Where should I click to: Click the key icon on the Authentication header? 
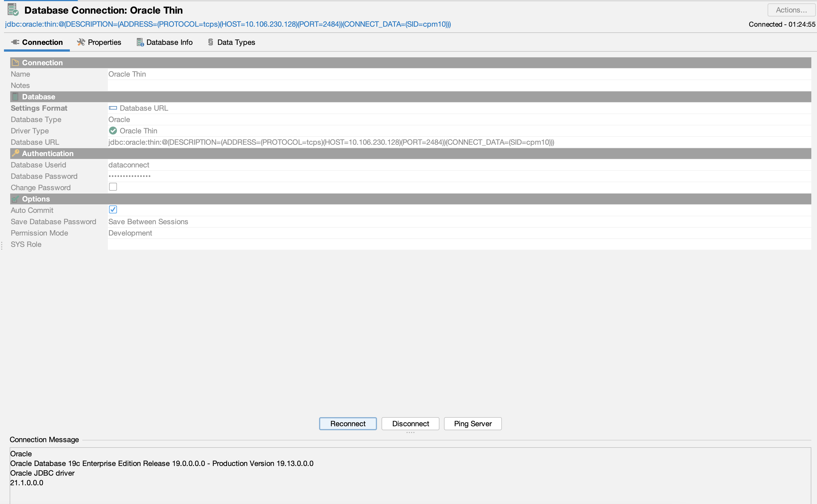click(15, 153)
